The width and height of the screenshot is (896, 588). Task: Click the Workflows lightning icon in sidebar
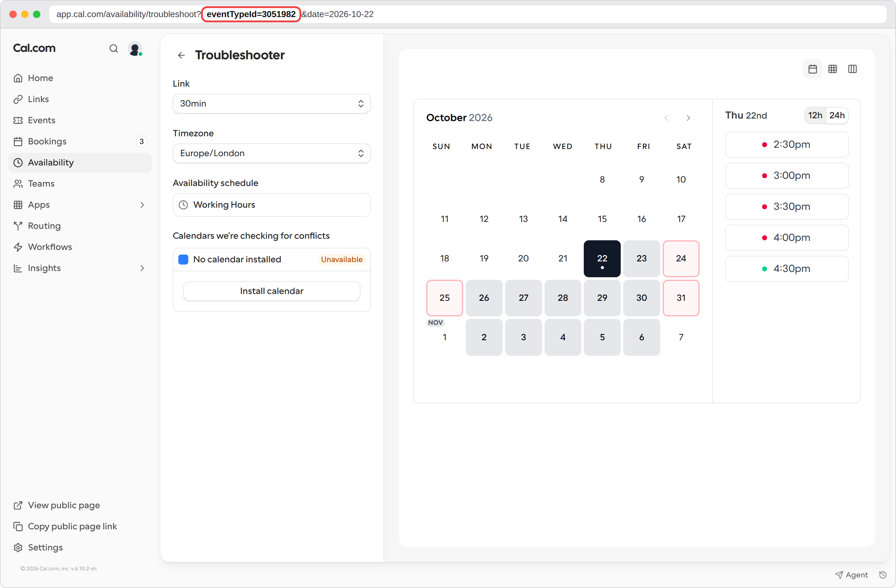(x=18, y=247)
